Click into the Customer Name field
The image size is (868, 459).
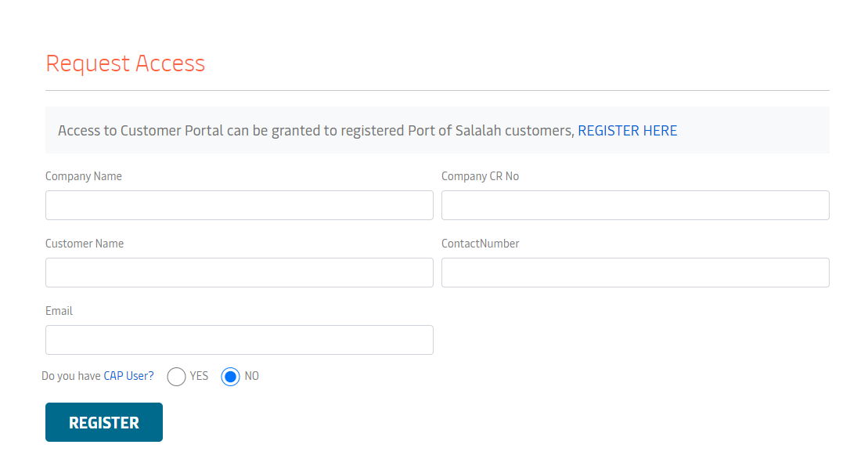point(239,273)
